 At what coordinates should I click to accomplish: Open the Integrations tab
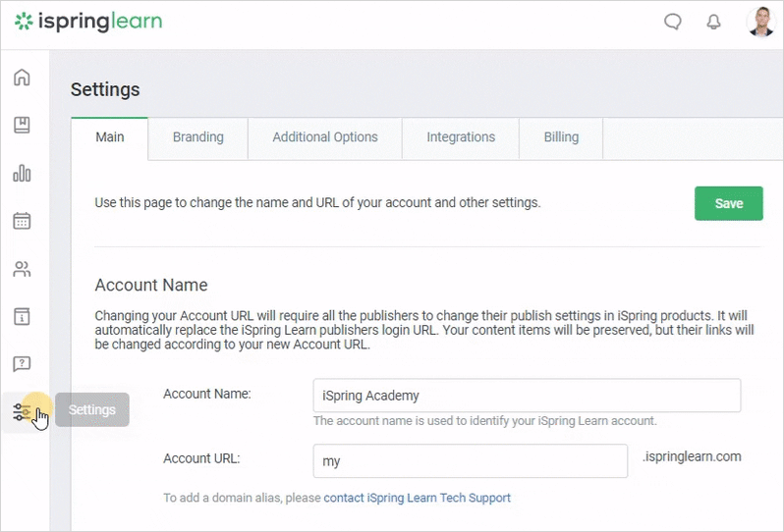click(x=461, y=138)
